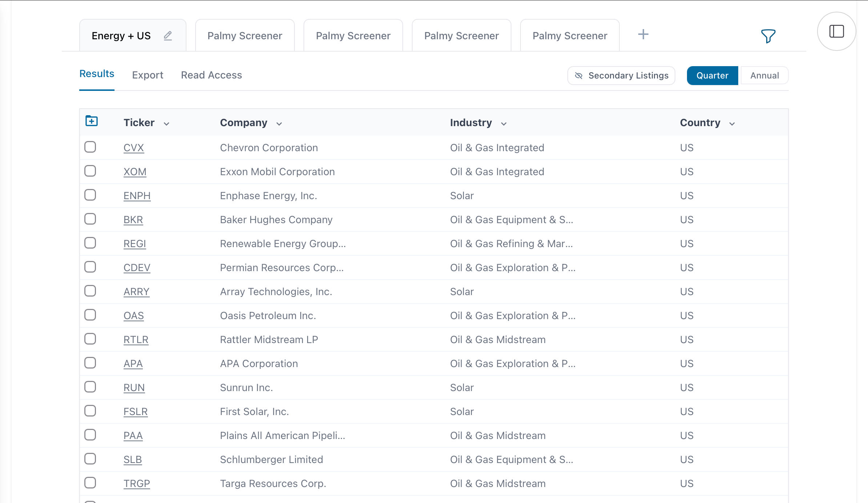Tick the SLB row checkbox
This screenshot has height=503, width=868.
coord(90,459)
